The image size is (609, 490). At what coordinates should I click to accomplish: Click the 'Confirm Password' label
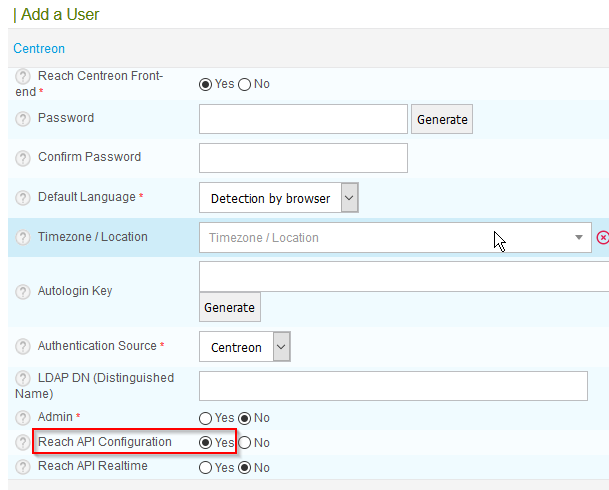click(90, 157)
